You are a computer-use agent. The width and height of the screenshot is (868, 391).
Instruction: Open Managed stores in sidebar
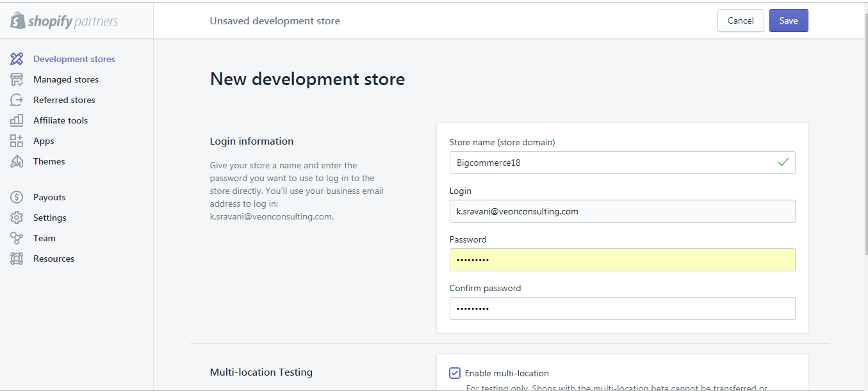point(66,79)
